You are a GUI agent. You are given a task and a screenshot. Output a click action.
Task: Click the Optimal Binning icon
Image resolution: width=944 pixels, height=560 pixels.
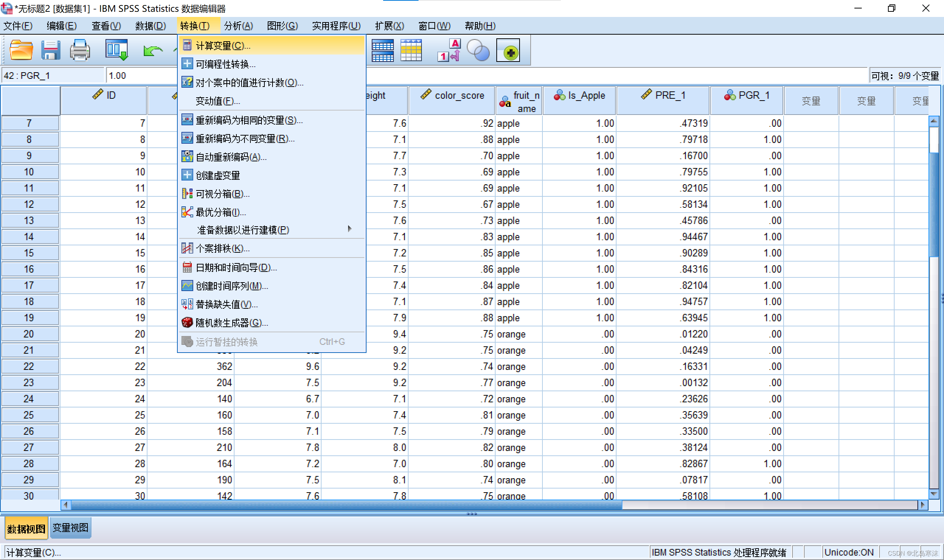[x=187, y=212]
